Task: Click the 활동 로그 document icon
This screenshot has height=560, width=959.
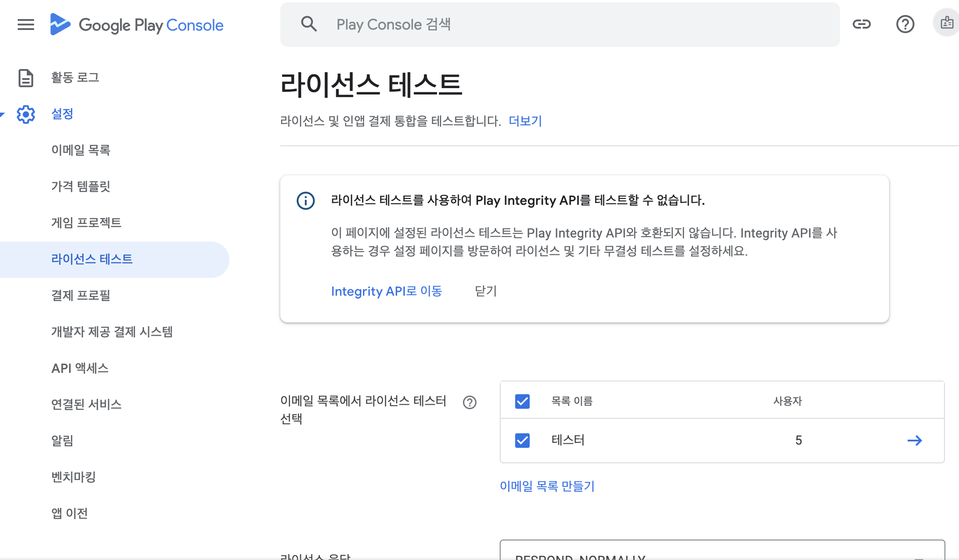Action: pos(26,78)
